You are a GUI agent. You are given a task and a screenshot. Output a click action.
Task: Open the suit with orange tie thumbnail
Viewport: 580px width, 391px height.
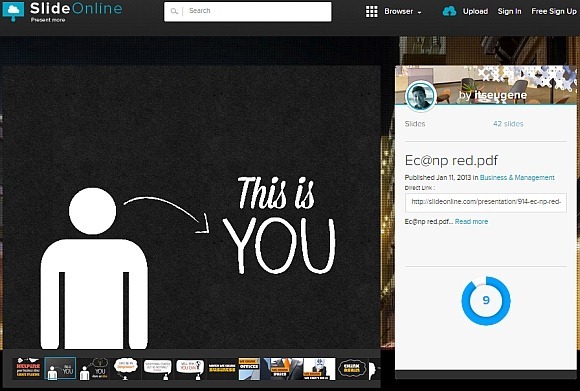[x=283, y=368]
